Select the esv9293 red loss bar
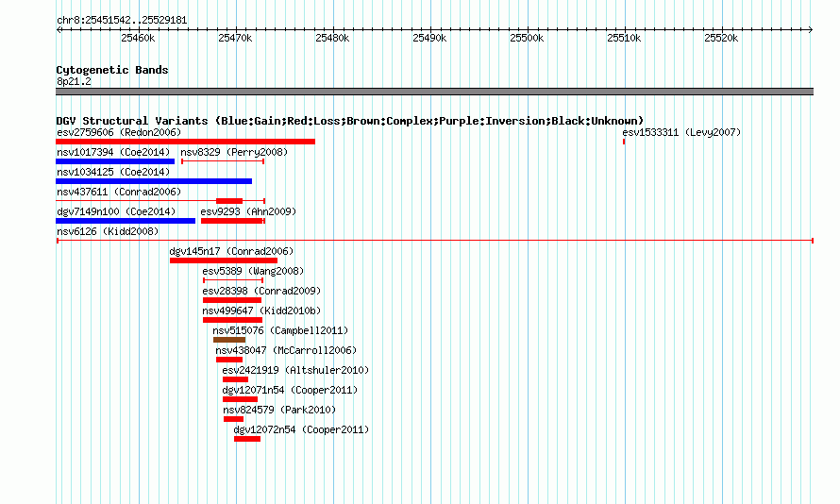840x504 pixels. click(x=232, y=221)
